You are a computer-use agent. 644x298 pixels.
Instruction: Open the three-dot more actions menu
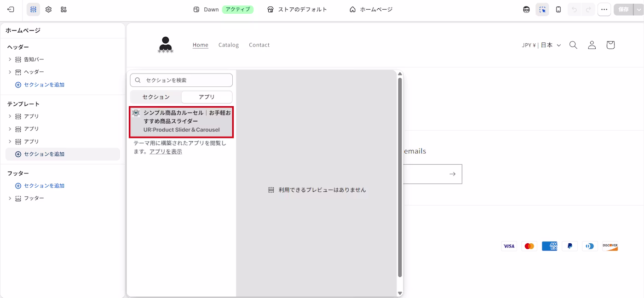click(x=604, y=9)
